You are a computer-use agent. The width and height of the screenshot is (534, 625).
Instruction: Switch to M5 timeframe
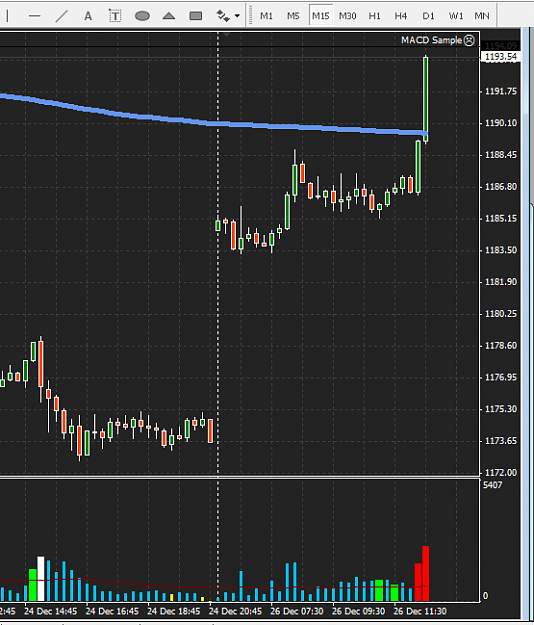coord(293,16)
